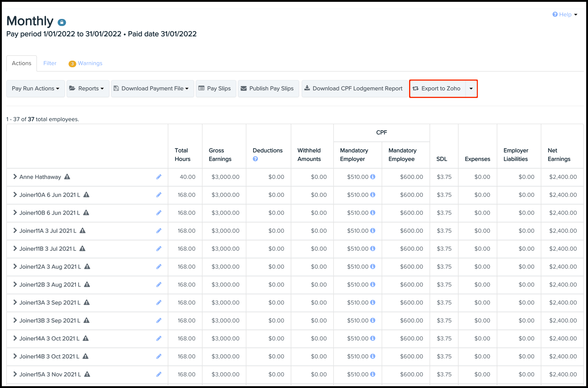Click the Pay Slips button
The width and height of the screenshot is (588, 388).
point(216,89)
